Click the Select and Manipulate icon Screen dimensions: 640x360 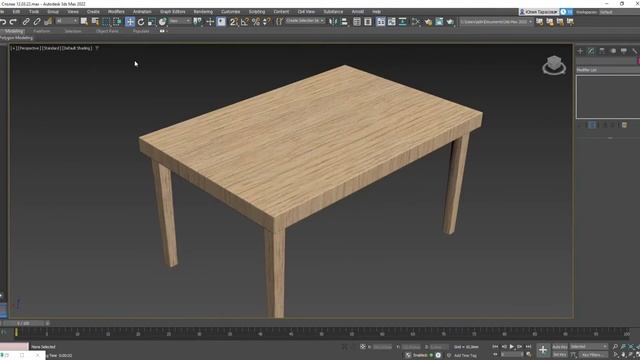(210, 22)
